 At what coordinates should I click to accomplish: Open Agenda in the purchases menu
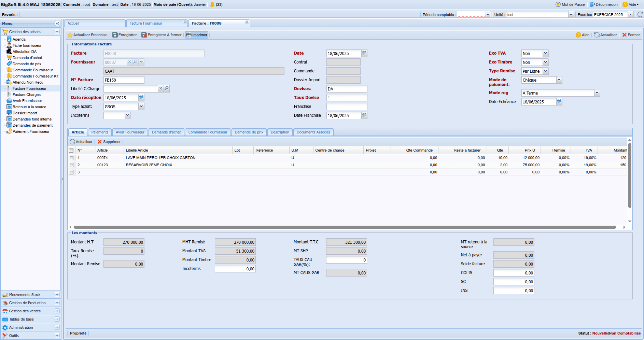point(19,39)
